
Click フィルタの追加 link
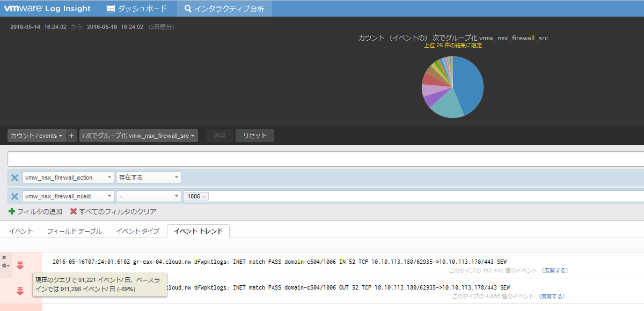(35, 212)
